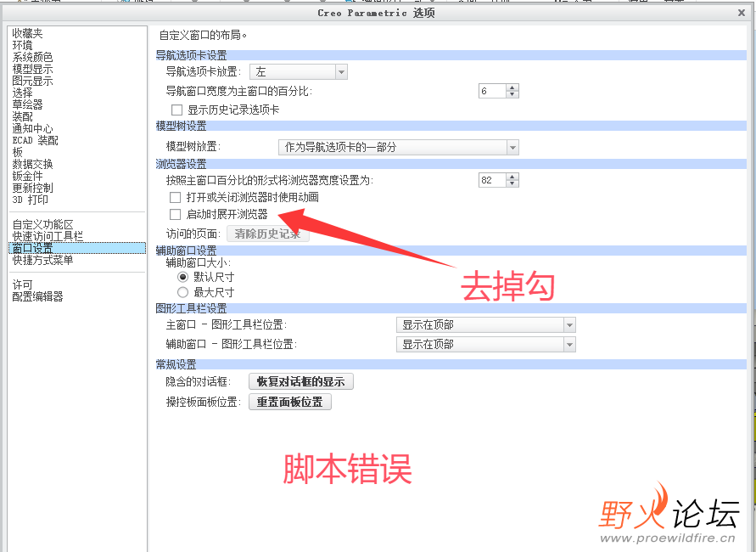Select 钣金件 category
The width and height of the screenshot is (756, 552).
(27, 176)
